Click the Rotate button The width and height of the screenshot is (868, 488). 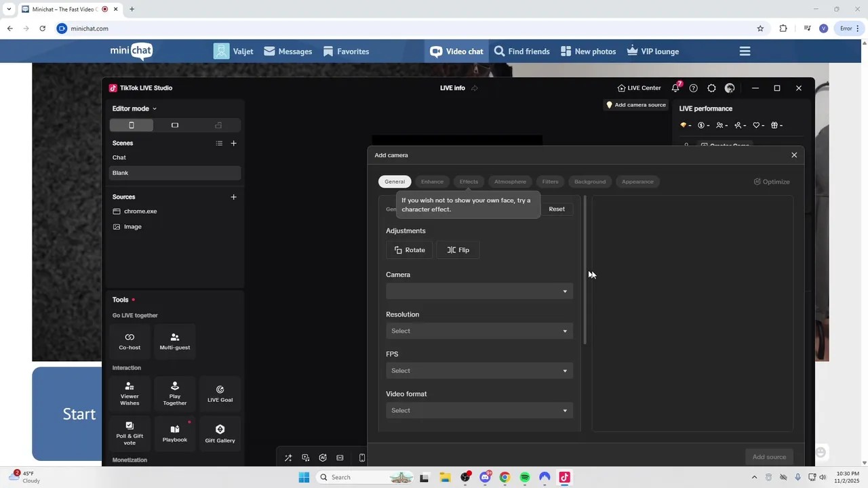point(410,250)
